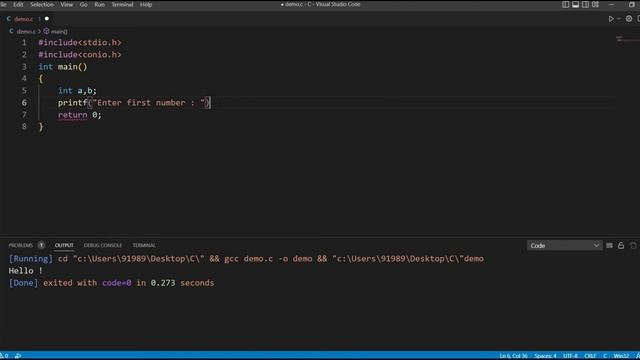
Task: Click line number 1 in gutter
Action: (24, 42)
